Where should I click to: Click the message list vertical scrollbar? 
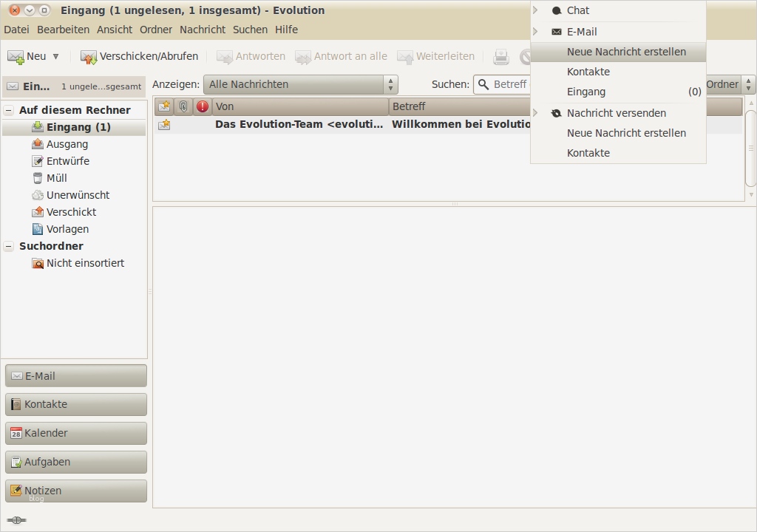751,149
